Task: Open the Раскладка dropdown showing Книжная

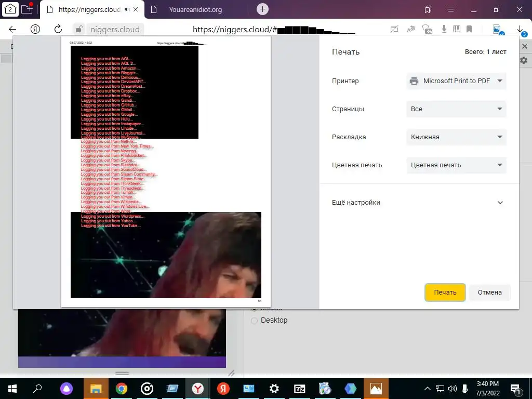Action: 456,137
